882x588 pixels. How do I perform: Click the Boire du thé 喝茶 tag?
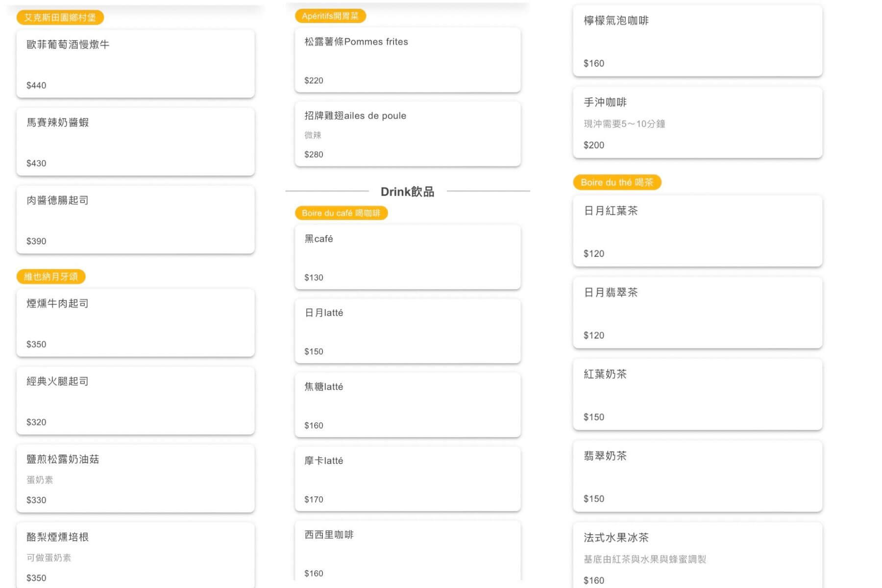617,182
